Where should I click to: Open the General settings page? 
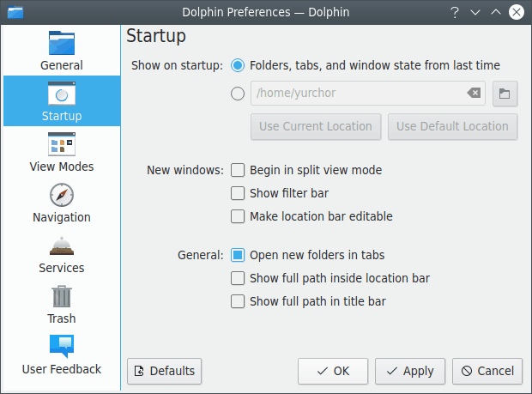click(x=62, y=51)
